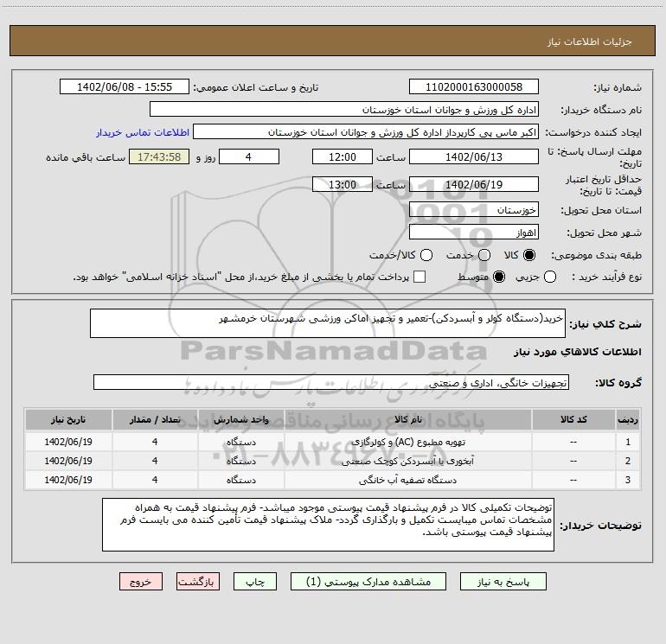The width and height of the screenshot is (666, 644).
Task: Select the کالا radio button
Action: (x=529, y=255)
